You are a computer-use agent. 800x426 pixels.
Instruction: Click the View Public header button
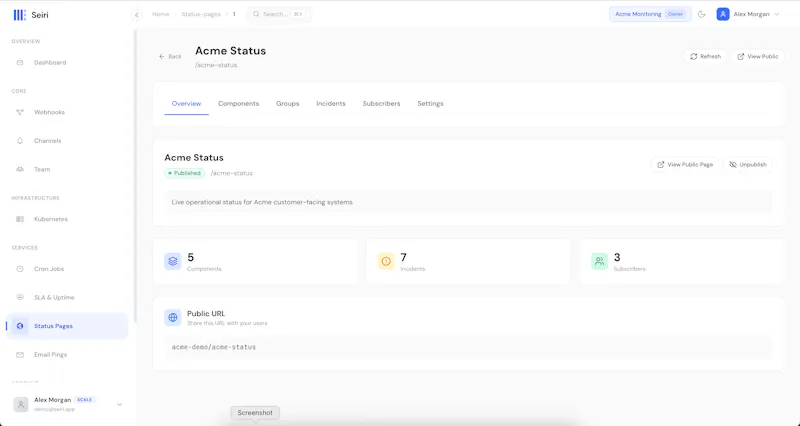[x=758, y=57]
